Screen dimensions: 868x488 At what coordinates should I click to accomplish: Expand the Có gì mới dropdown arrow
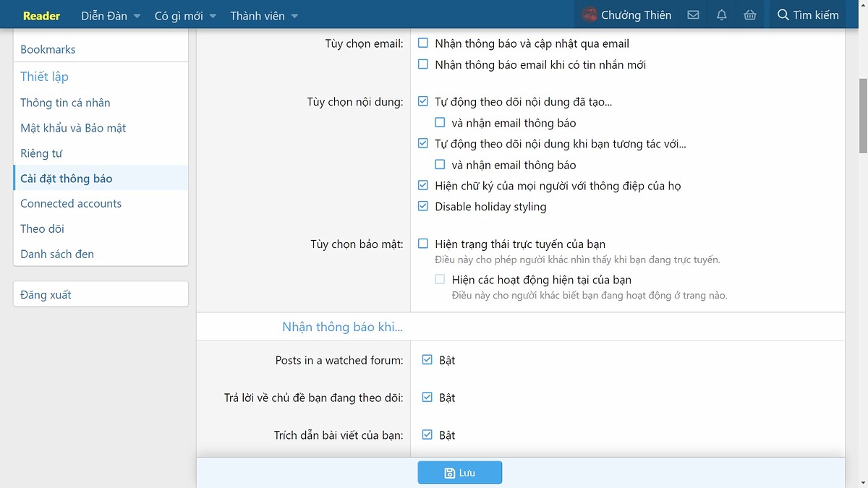point(213,16)
